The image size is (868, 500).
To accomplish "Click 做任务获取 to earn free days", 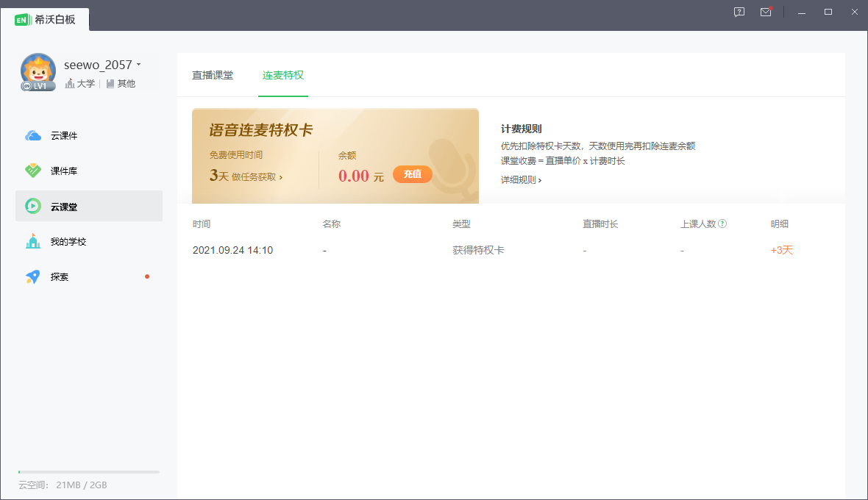I will click(x=257, y=176).
